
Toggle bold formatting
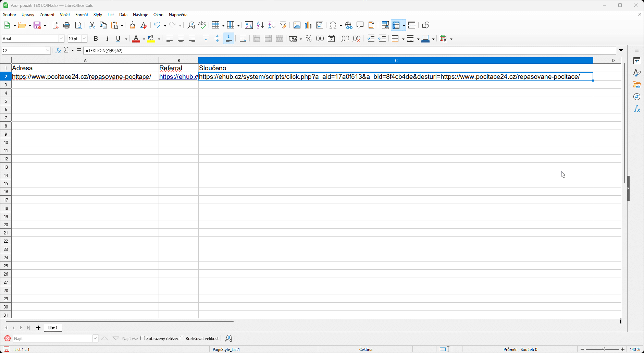point(96,38)
